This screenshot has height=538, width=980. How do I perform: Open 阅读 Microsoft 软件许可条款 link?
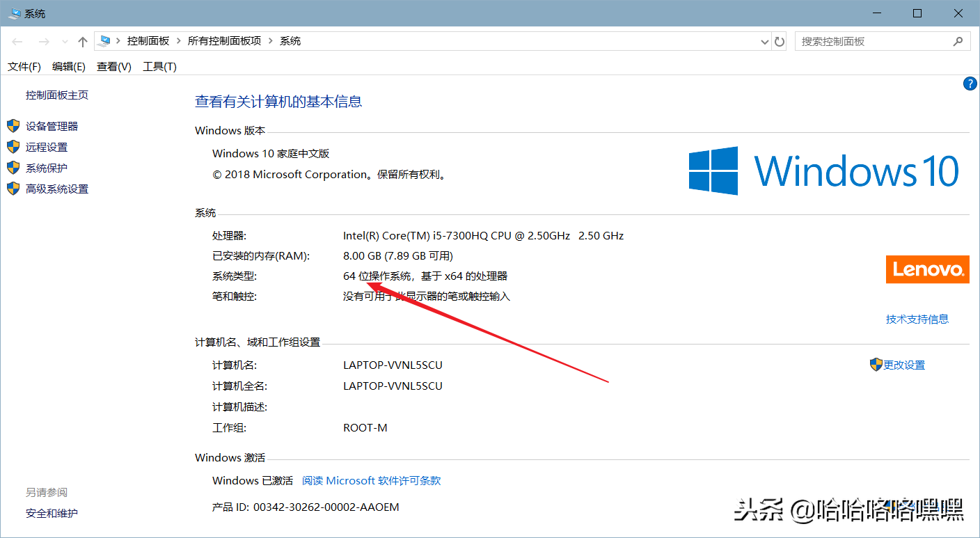(372, 481)
